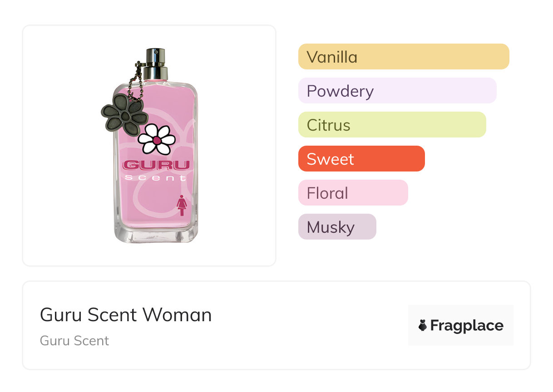Image resolution: width=553 pixels, height=392 pixels.
Task: Click the metal flower charm on the bottle
Action: (125, 115)
